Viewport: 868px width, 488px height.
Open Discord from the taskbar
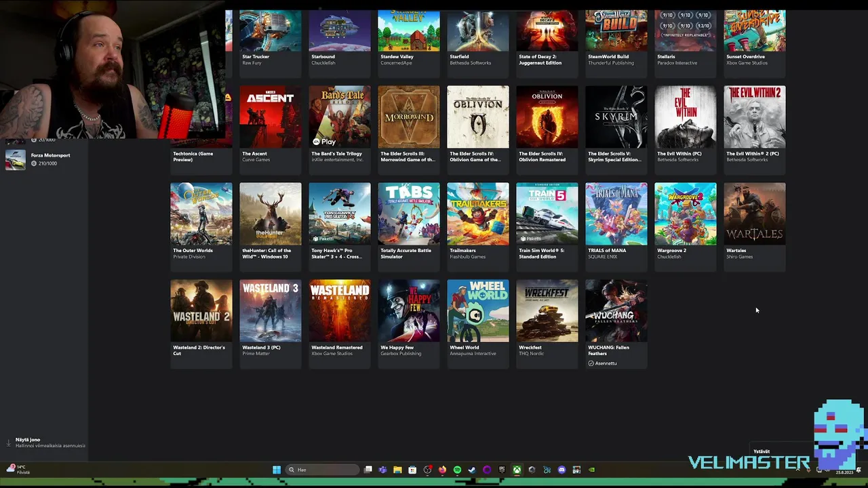click(x=561, y=470)
